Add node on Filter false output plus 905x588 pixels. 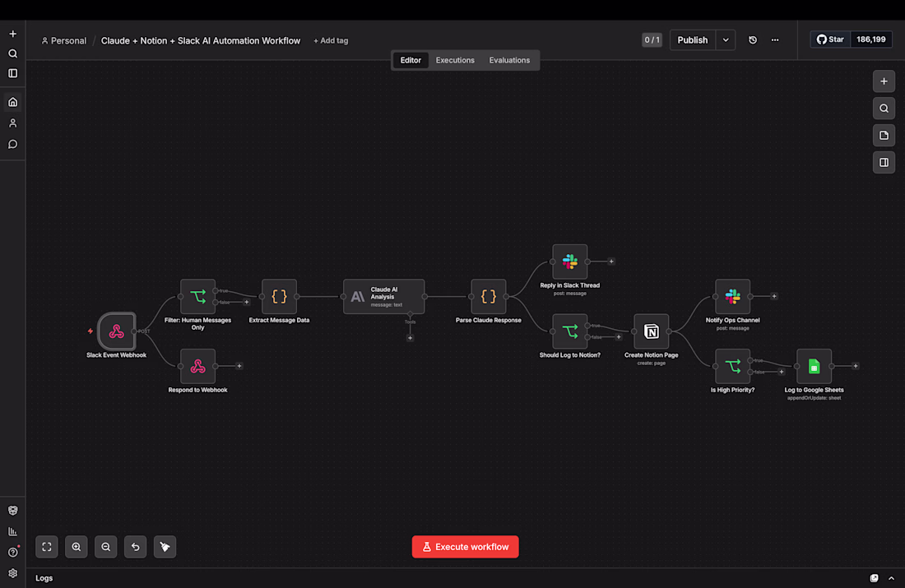pyautogui.click(x=247, y=303)
